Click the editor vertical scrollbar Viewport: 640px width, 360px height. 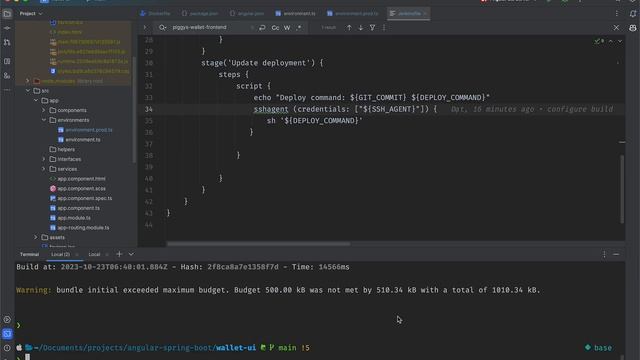coord(622,189)
